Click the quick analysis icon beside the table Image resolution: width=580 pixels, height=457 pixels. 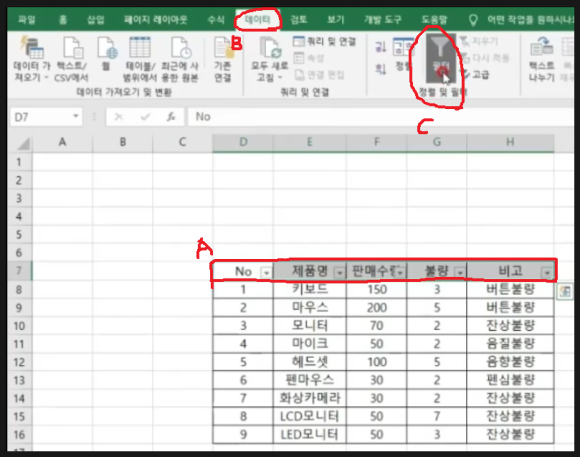point(564,292)
